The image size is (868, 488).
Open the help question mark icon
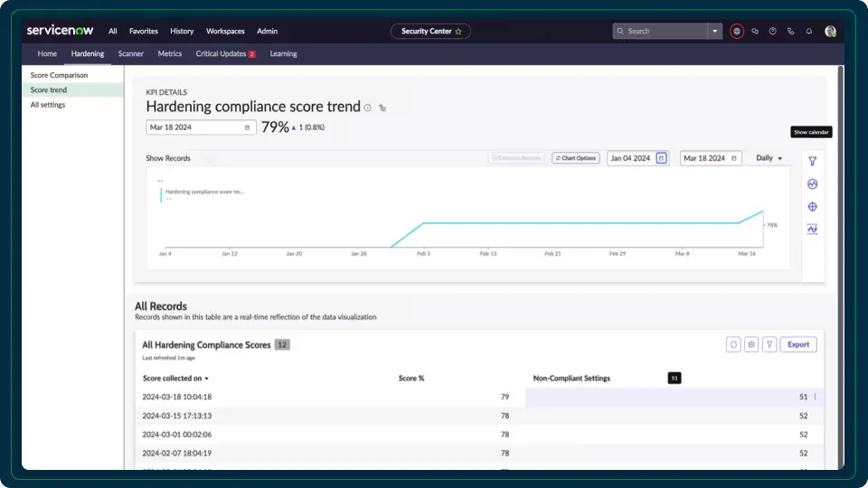(772, 32)
